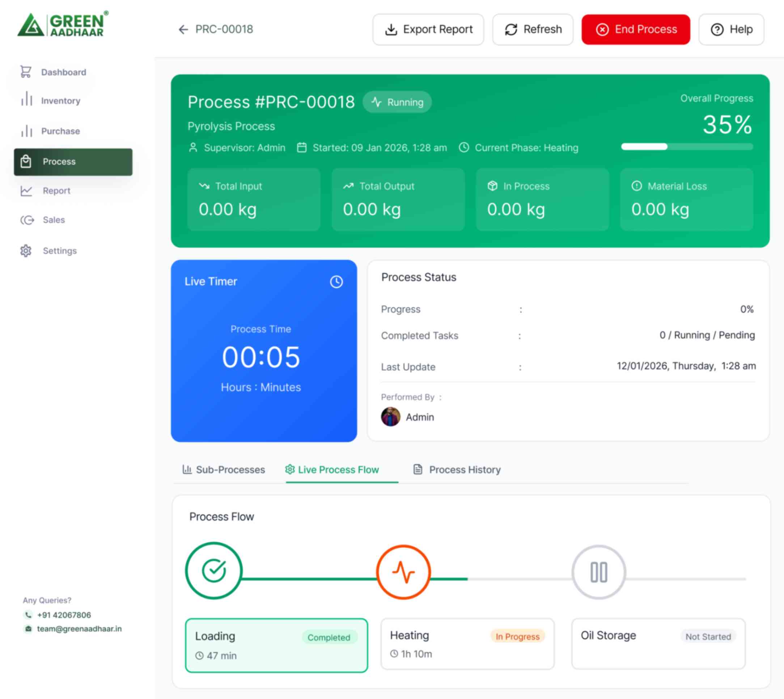Click the 47 min Loading duration
This screenshot has height=699, width=784.
click(222, 656)
